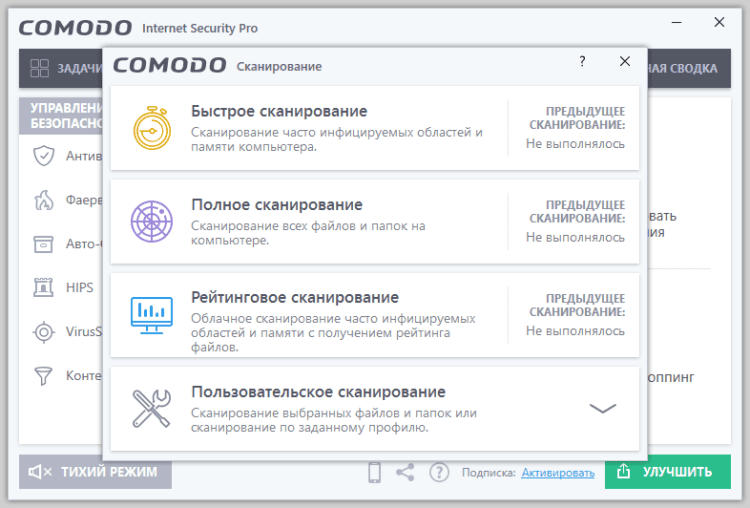750x508 pixels.
Task: Click content filter funnel icon in sidebar
Action: tap(44, 376)
